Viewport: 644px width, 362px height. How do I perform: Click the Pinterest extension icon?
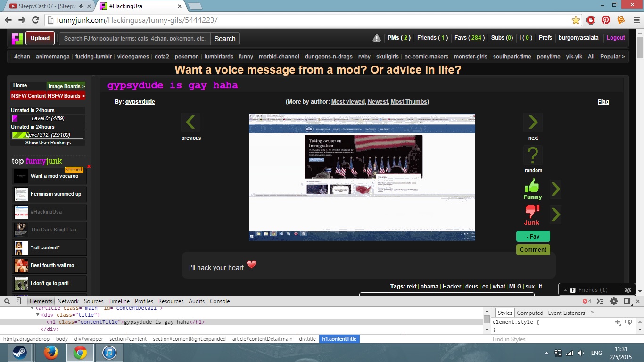[x=606, y=20]
